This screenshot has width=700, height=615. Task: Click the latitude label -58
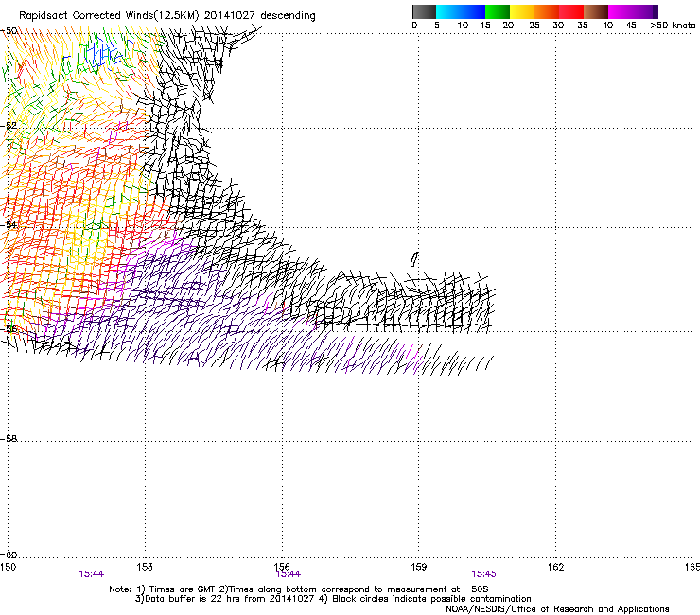click(x=9, y=439)
